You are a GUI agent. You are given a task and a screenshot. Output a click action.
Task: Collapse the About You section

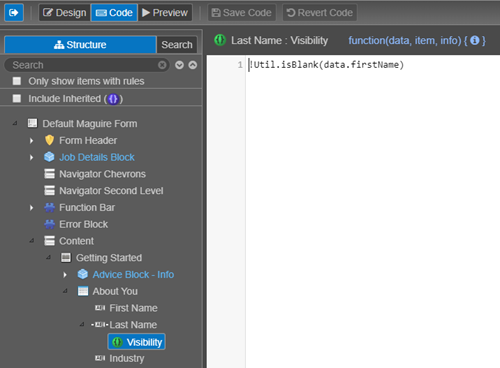[x=65, y=291]
